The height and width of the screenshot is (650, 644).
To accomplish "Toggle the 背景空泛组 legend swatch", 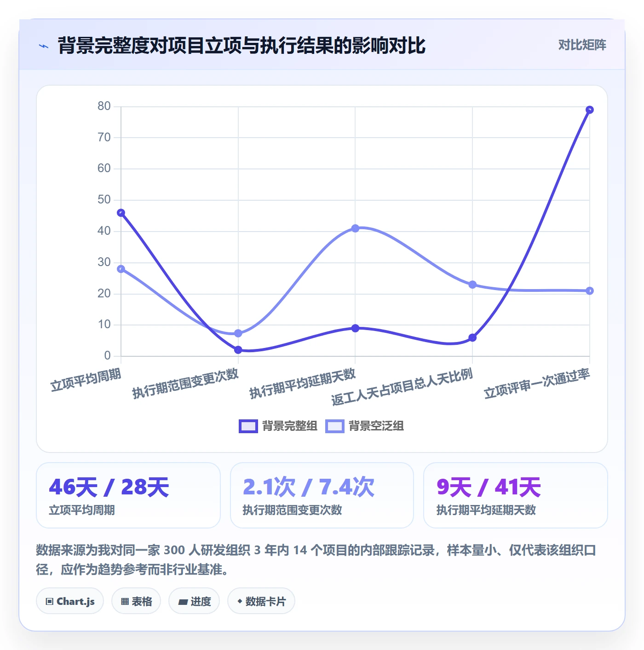I will (x=334, y=426).
